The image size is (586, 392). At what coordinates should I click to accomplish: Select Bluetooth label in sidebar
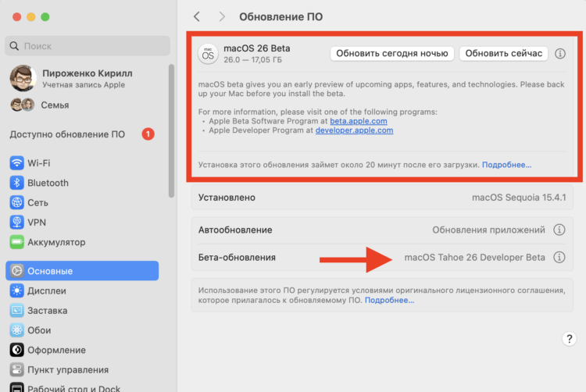[x=48, y=183]
